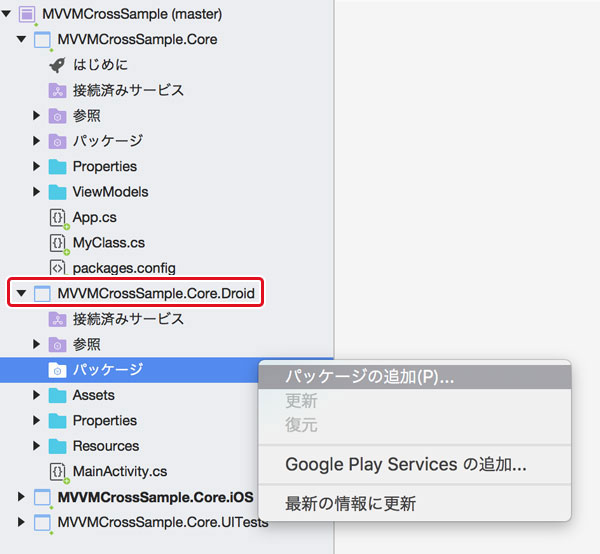Image resolution: width=600 pixels, height=554 pixels.
Task: Click the App.cs file icon
Action: coord(58,218)
